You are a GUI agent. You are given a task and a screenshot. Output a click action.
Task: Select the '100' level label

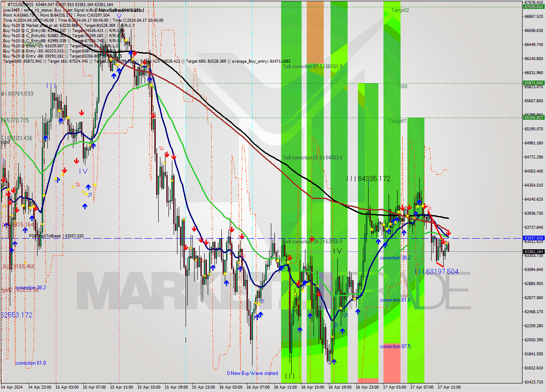403,86
